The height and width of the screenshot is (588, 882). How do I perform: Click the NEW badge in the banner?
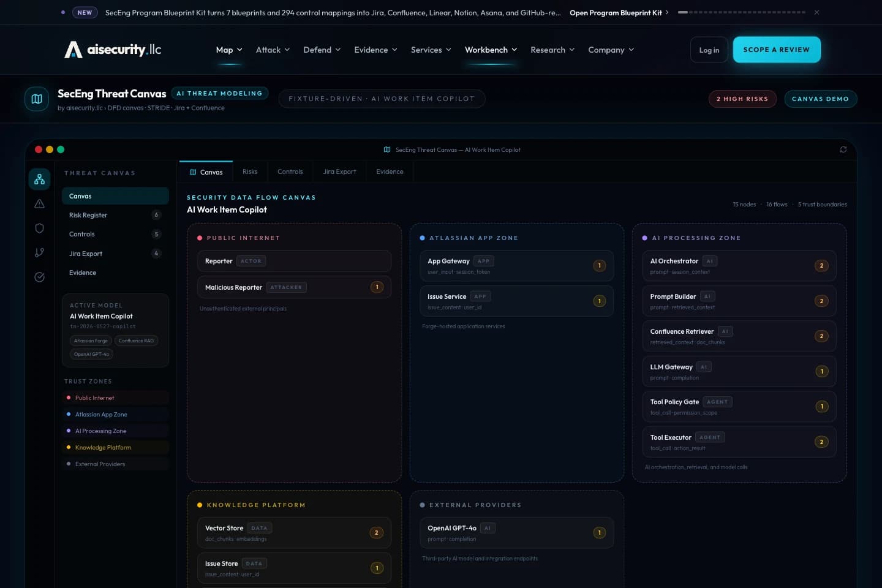[x=85, y=12]
